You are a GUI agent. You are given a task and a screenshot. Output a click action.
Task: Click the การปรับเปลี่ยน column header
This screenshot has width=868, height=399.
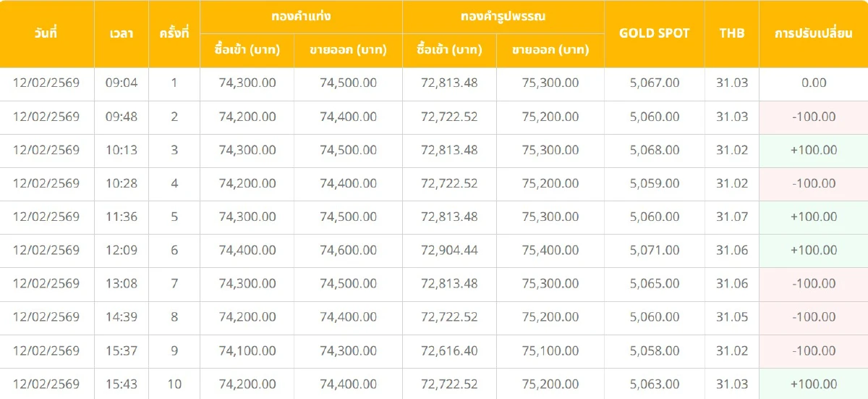(x=814, y=33)
